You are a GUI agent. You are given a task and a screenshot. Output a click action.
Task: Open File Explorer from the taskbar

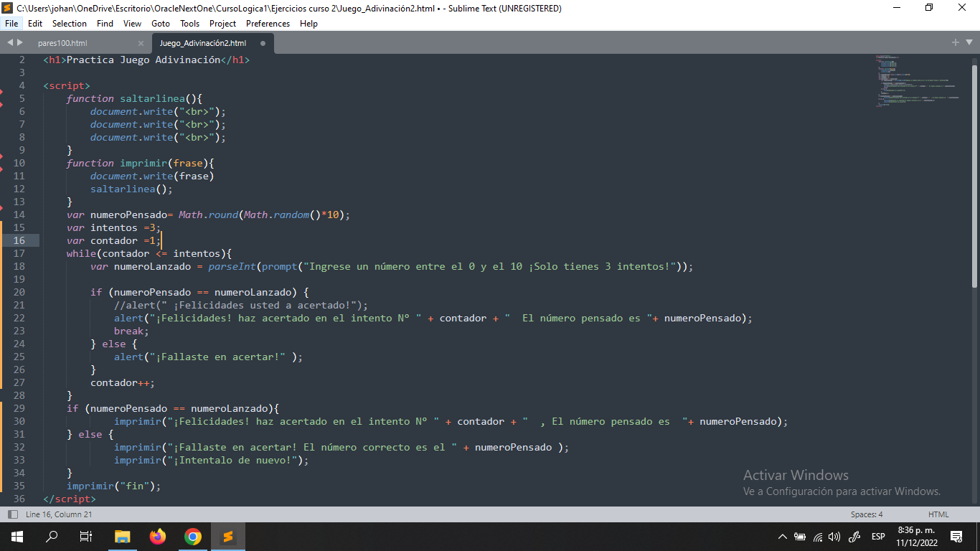[x=123, y=537]
